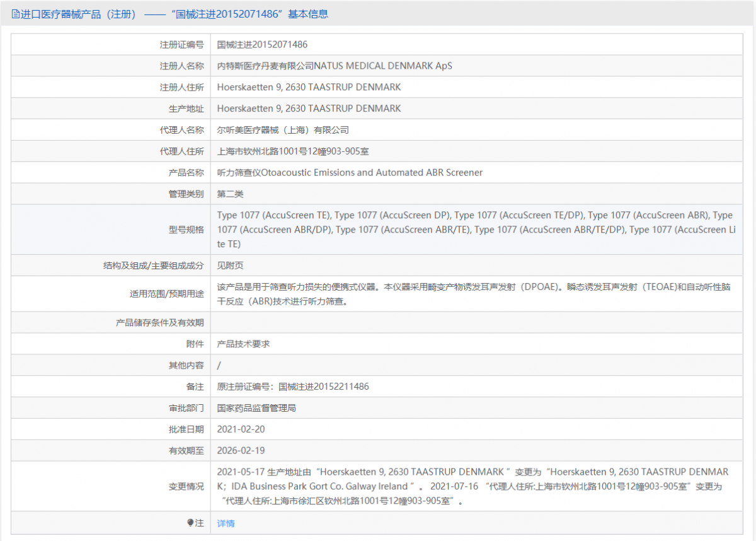The height and width of the screenshot is (541, 756).
Task: Click the document icon beside 进口医疗器械产品 title
Action: [16, 14]
